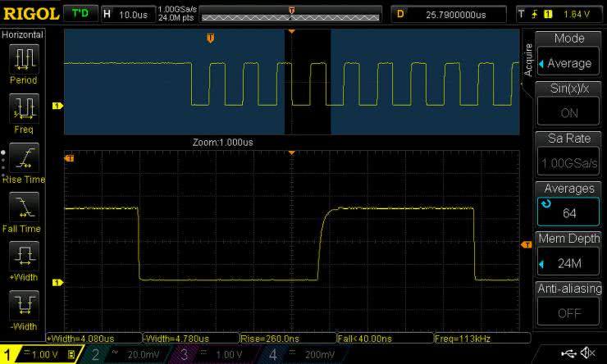Click the RIGOL logo
The width and height of the screenshot is (607, 364).
30,14
